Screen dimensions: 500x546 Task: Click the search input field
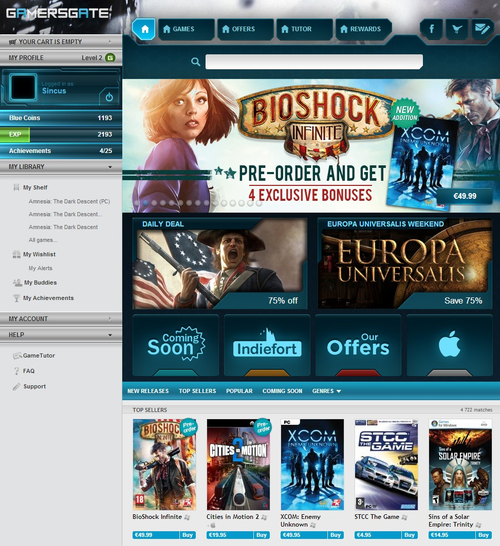coord(314,62)
